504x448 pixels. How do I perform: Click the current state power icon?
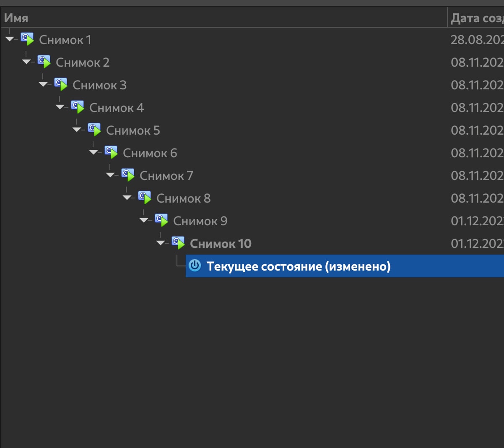(x=195, y=266)
